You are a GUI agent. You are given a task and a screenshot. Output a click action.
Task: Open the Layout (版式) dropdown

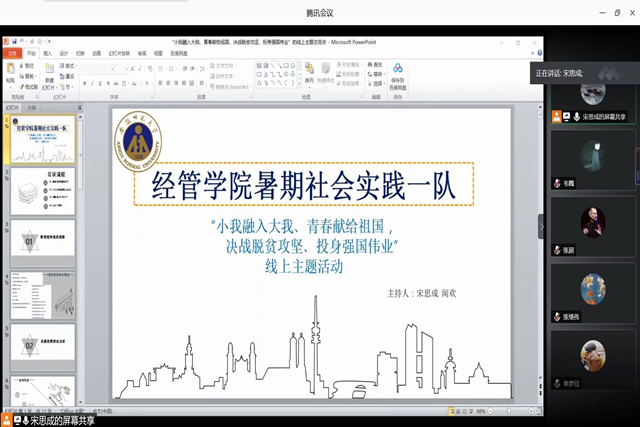[68, 66]
